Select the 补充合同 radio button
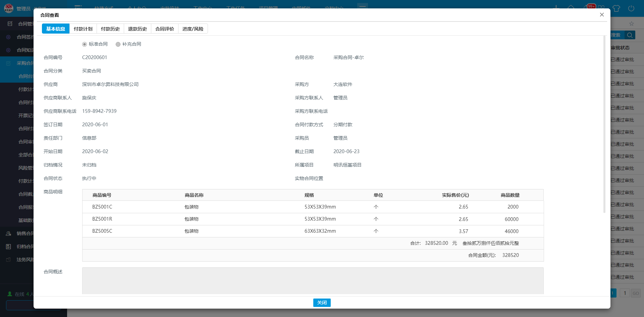Image resolution: width=644 pixels, height=317 pixels. pyautogui.click(x=118, y=44)
